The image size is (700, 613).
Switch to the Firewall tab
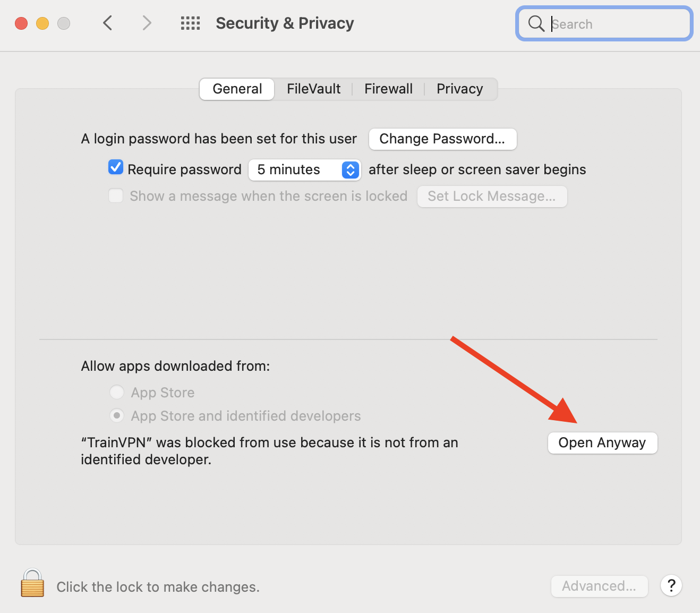(x=388, y=89)
